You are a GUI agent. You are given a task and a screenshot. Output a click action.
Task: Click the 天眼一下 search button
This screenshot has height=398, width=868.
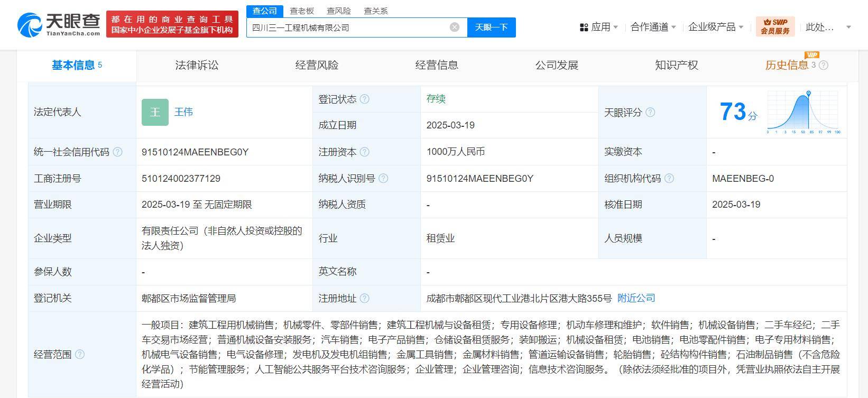coord(492,27)
